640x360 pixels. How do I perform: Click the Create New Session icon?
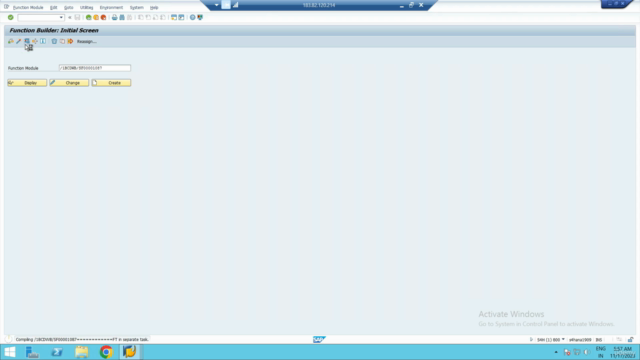(174, 18)
